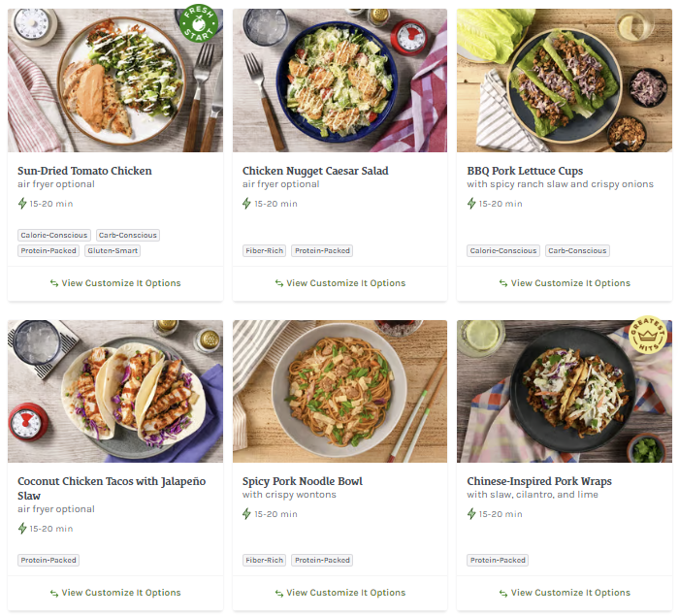Select Carb-Conscious tag on BBQ Pork Lettuce Cups
This screenshot has width=679, height=616.
coord(577,250)
